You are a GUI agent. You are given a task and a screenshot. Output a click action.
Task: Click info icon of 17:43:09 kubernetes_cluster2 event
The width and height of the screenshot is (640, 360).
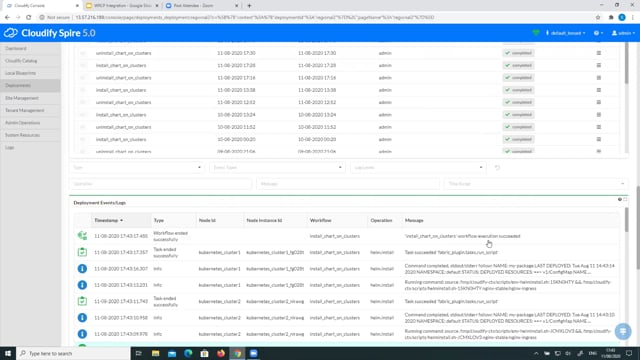point(82,334)
